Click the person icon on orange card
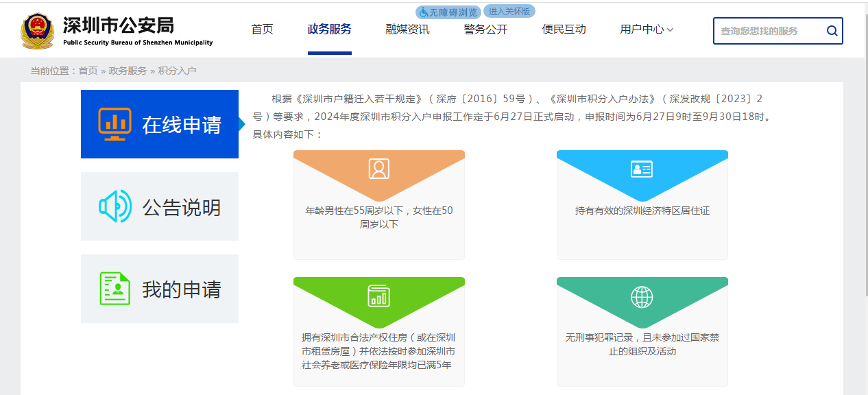The width and height of the screenshot is (868, 395). (x=378, y=169)
